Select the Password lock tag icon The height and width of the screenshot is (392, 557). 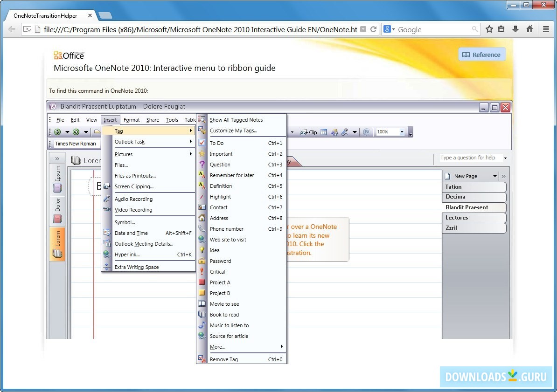[x=202, y=261]
